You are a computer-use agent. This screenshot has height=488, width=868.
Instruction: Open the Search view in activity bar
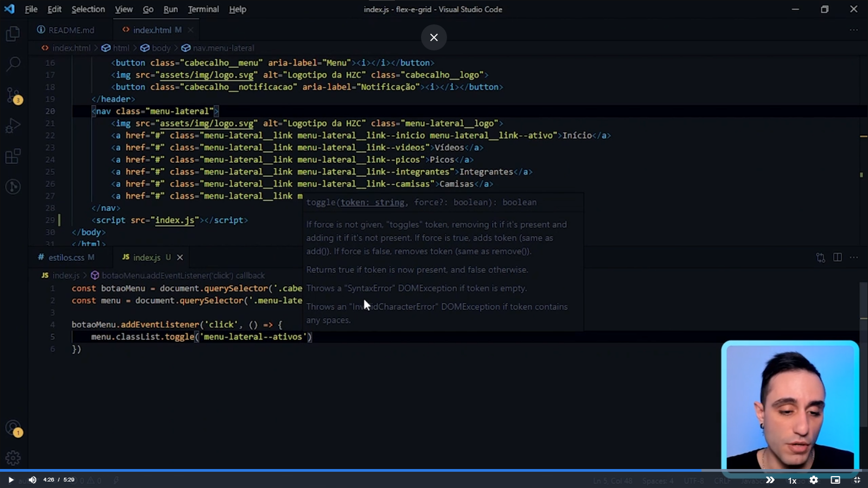click(x=13, y=64)
